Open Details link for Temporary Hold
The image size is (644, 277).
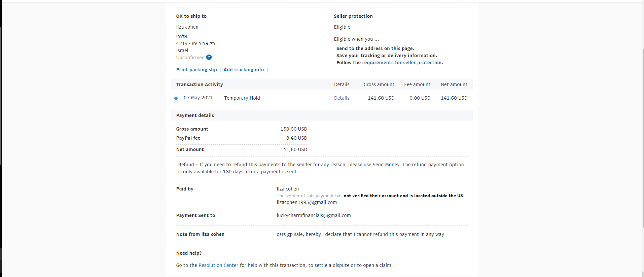click(342, 98)
